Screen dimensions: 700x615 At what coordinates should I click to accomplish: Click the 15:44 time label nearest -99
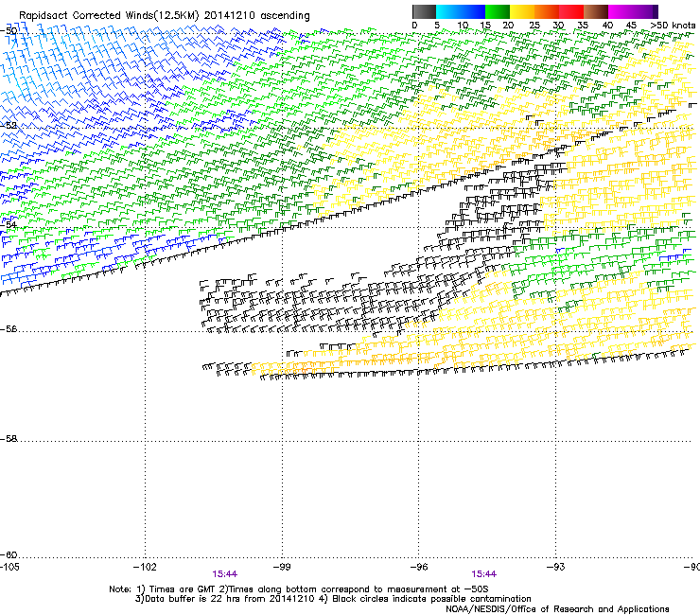click(x=224, y=574)
